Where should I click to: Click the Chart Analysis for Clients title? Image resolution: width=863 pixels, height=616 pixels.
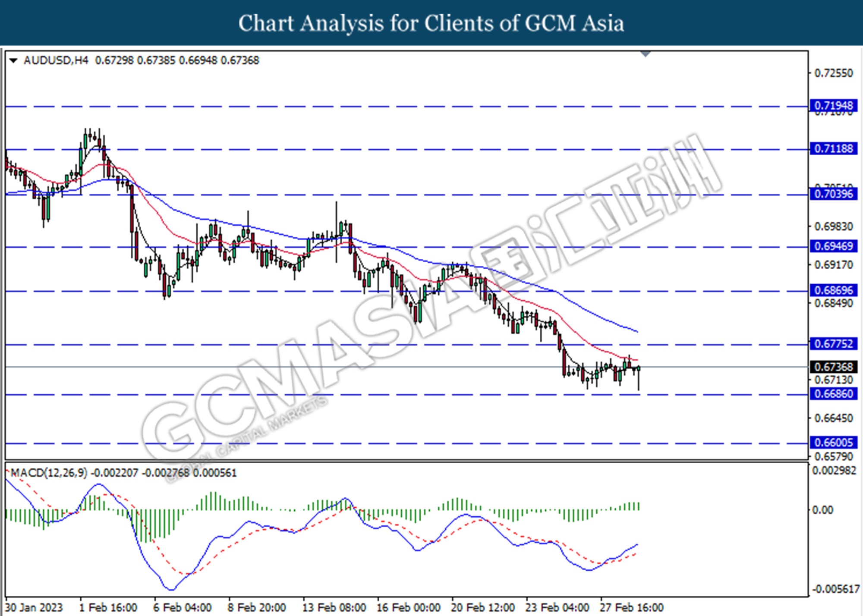(431, 23)
